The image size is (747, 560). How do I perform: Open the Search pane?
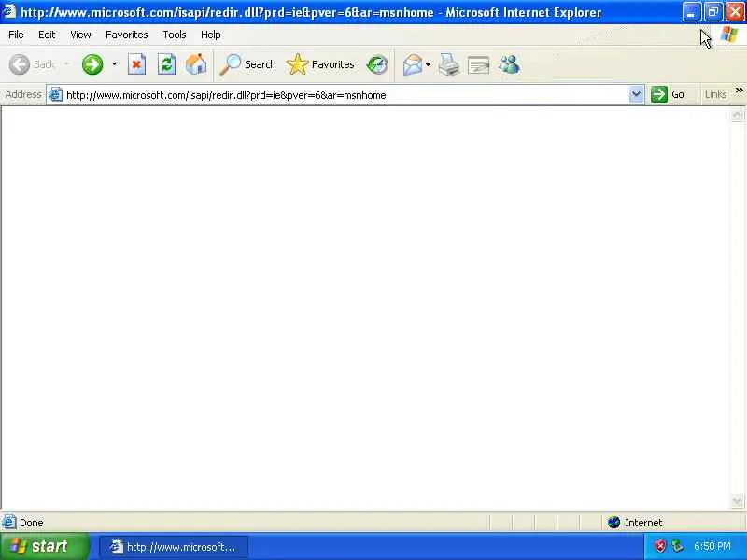tap(247, 64)
